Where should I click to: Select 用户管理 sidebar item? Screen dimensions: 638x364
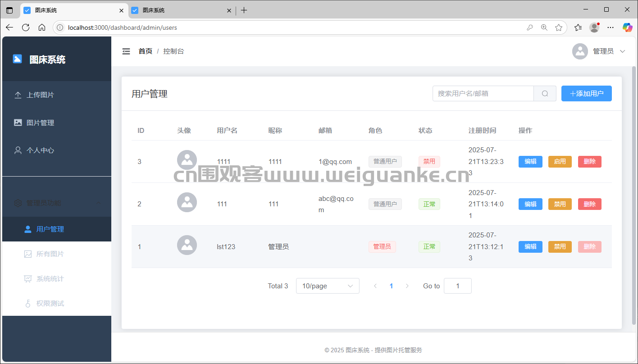point(57,229)
